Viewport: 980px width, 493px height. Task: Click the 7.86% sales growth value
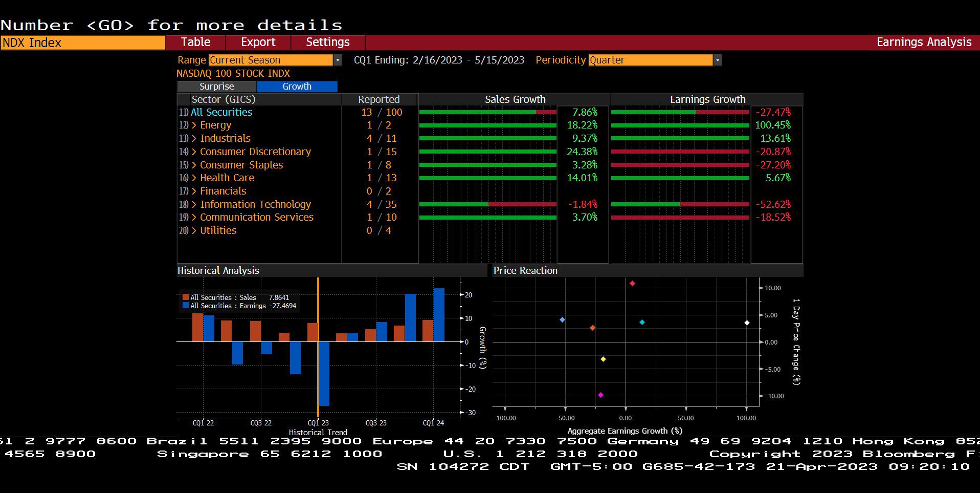585,112
